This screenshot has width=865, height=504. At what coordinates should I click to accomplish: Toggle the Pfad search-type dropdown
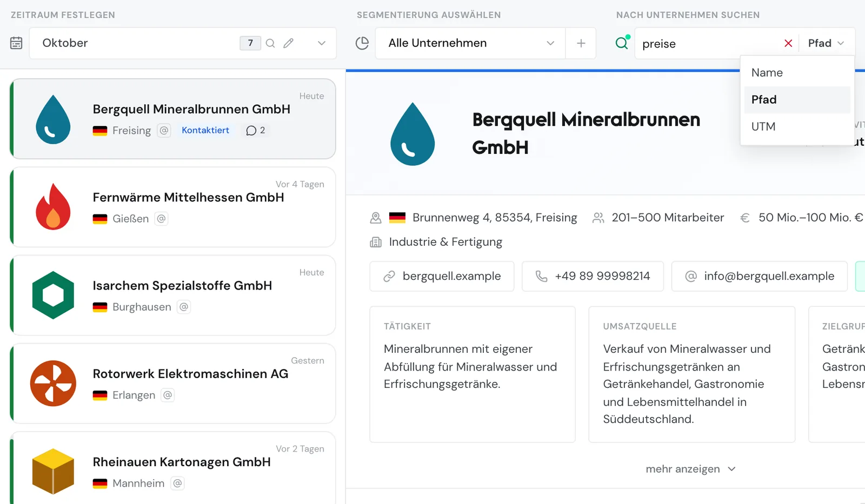point(826,43)
